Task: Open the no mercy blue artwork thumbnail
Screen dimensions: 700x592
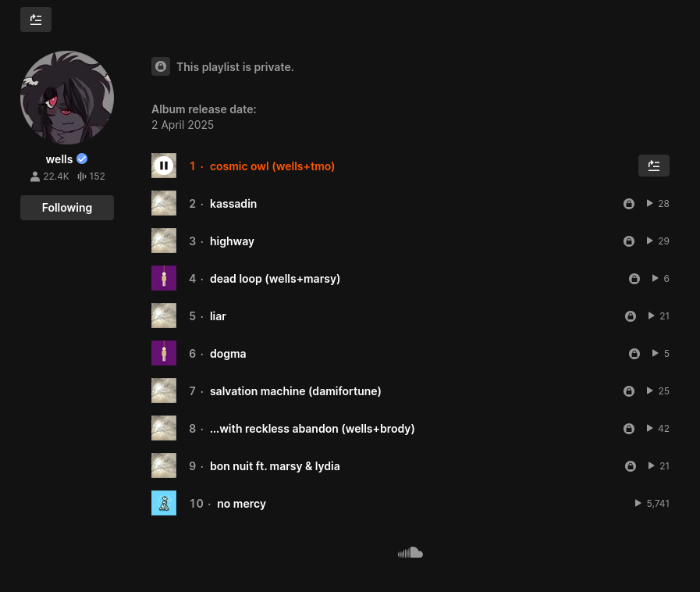Action: (x=164, y=503)
